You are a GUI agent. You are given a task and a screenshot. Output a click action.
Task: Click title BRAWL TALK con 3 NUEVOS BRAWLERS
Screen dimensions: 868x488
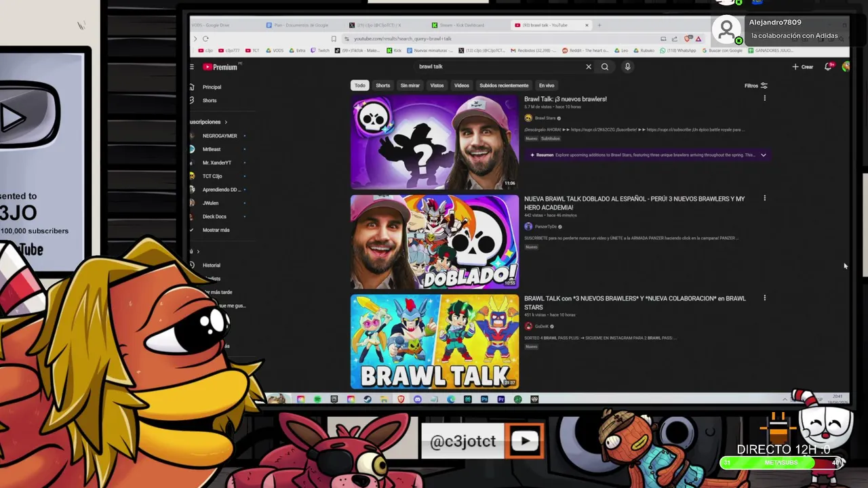coord(634,302)
